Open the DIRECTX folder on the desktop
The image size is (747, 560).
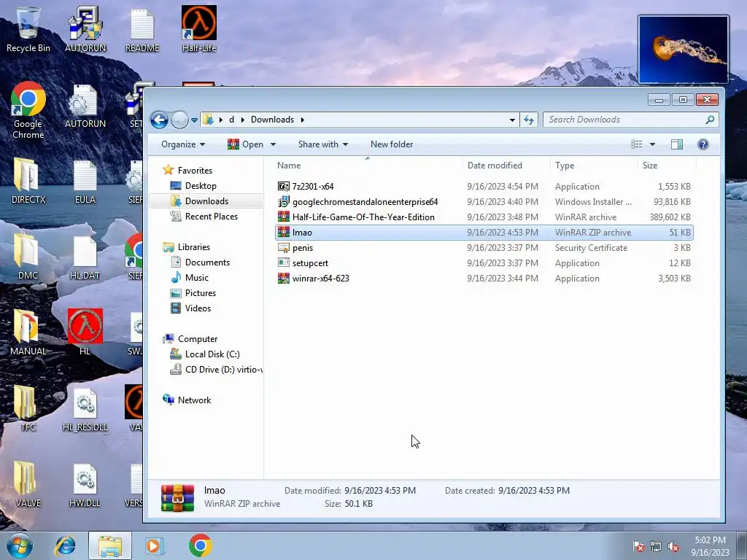pos(28,181)
